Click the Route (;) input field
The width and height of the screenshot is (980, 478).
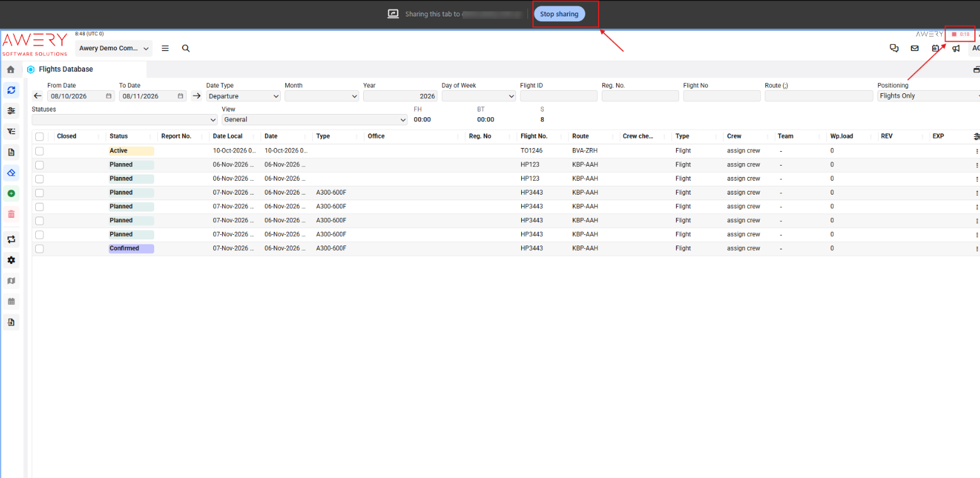(819, 96)
